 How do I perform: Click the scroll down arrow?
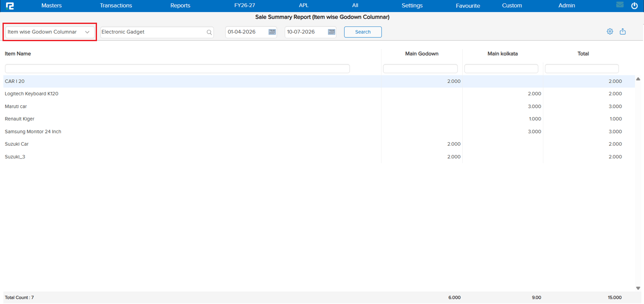pos(638,288)
